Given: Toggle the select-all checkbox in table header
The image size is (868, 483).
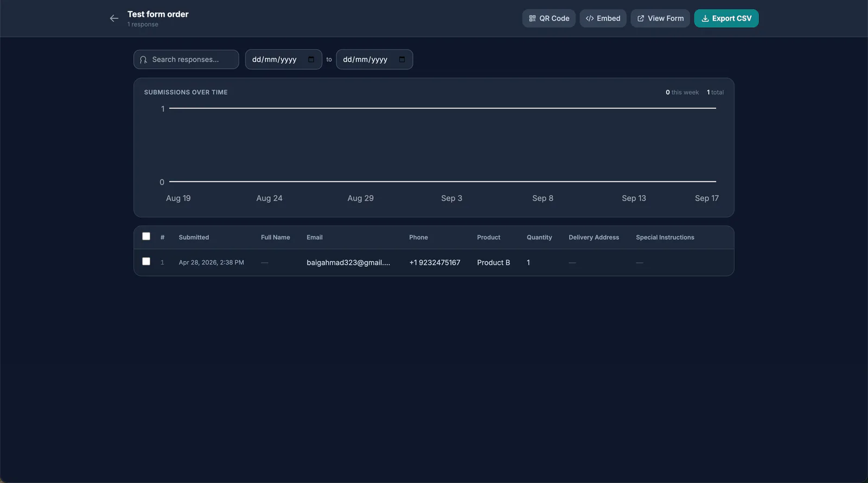Looking at the screenshot, I should (x=146, y=236).
